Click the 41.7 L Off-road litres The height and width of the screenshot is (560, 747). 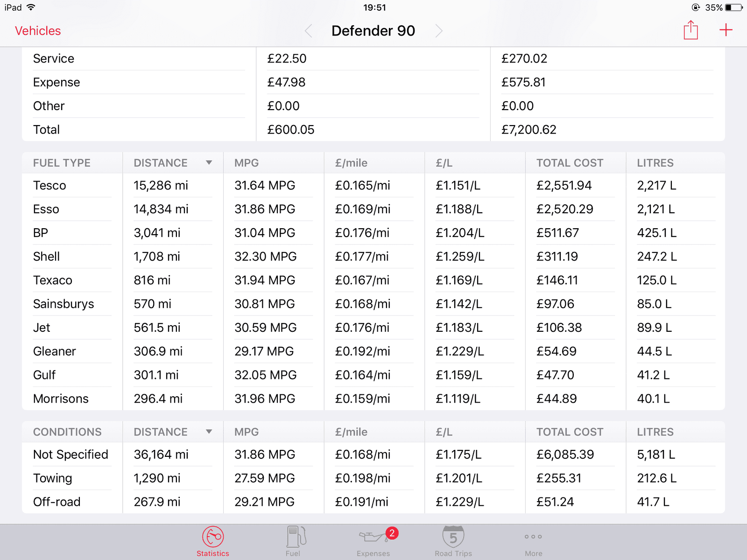[x=654, y=502]
